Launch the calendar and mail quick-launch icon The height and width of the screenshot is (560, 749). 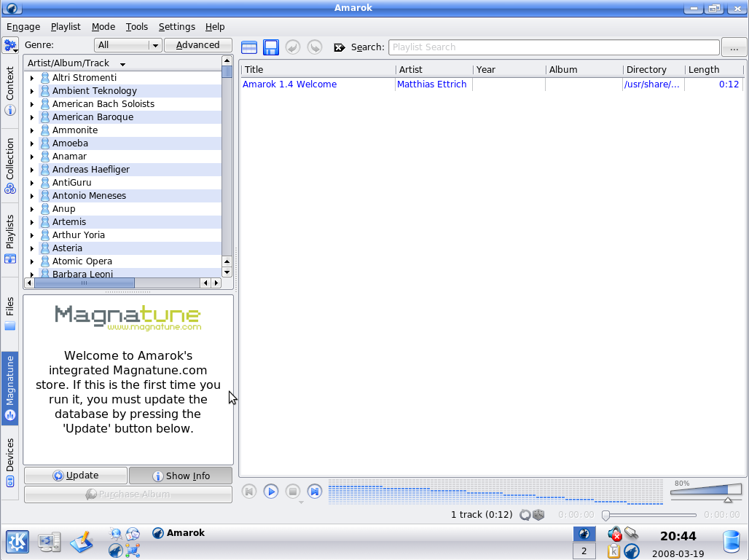tap(133, 534)
